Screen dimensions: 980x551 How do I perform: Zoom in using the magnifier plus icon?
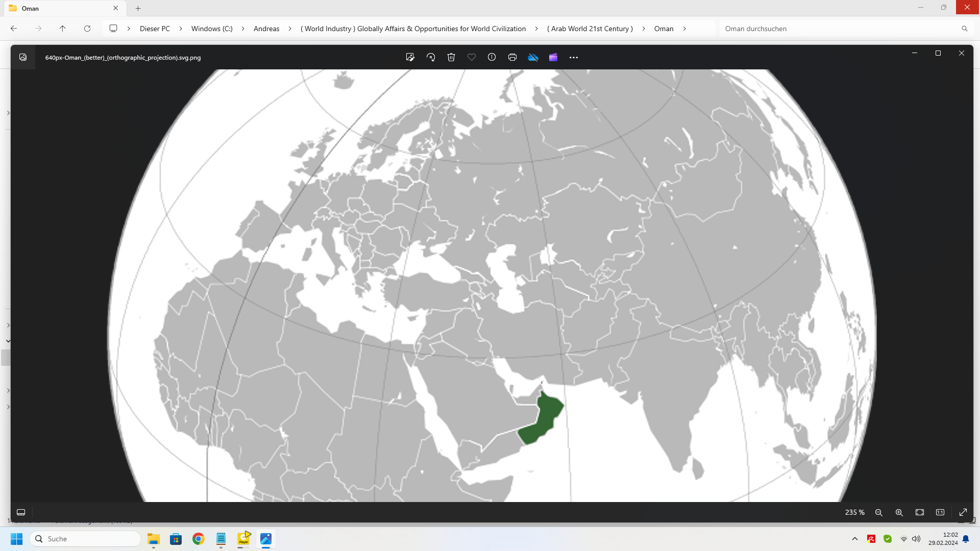[899, 512]
